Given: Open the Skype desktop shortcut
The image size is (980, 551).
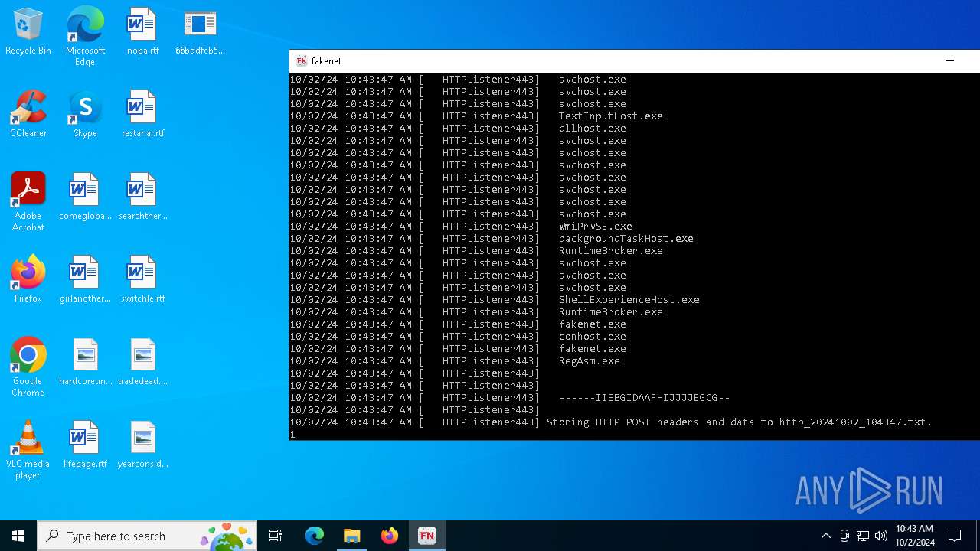Looking at the screenshot, I should 85,115.
